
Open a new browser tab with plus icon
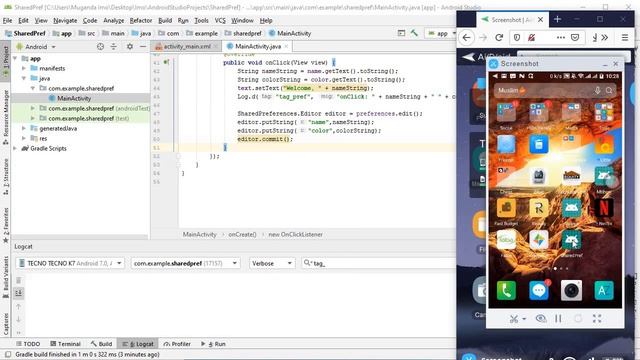click(558, 19)
